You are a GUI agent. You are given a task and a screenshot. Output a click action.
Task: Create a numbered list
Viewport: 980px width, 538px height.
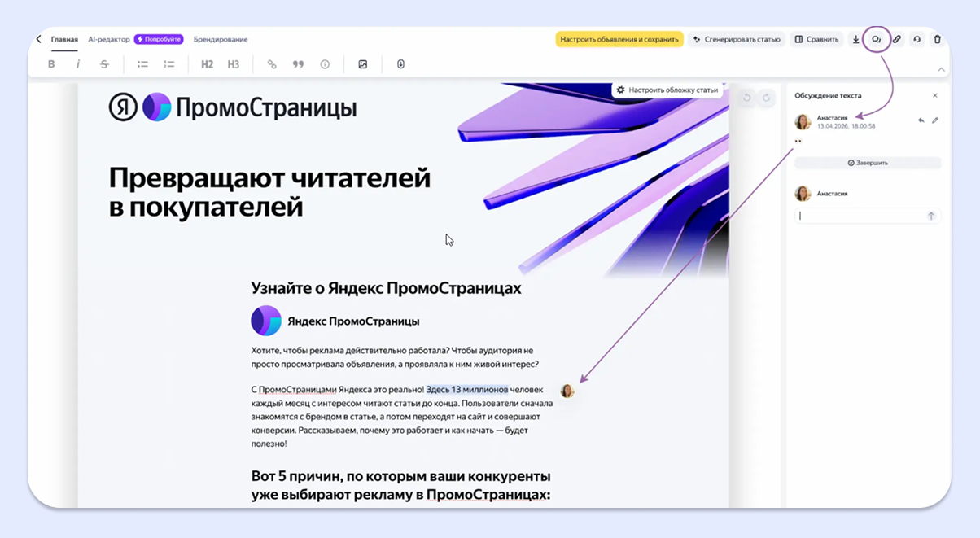tap(169, 63)
